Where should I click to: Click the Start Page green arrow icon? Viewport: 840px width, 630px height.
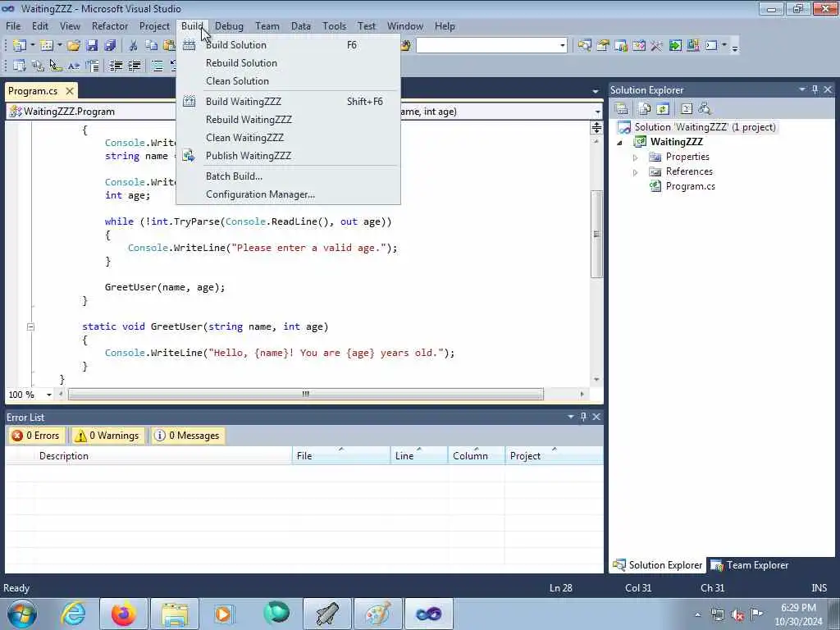pos(675,46)
